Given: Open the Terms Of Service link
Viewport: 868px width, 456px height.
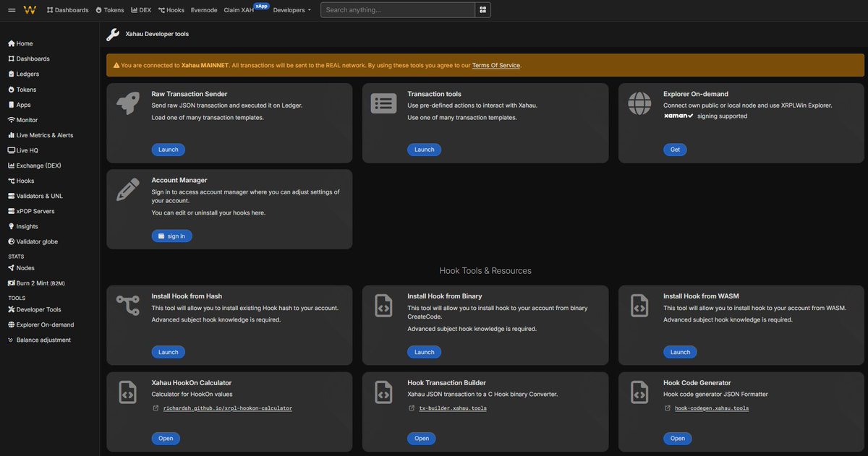Looking at the screenshot, I should [496, 65].
